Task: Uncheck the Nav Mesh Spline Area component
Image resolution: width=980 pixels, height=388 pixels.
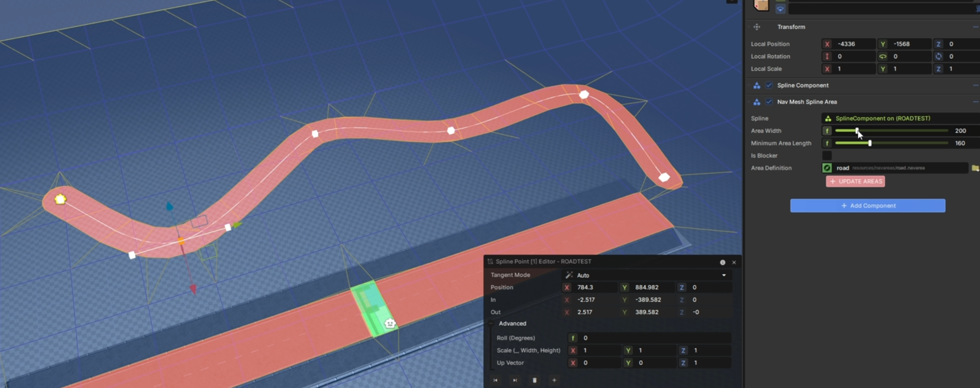Action: (769, 102)
